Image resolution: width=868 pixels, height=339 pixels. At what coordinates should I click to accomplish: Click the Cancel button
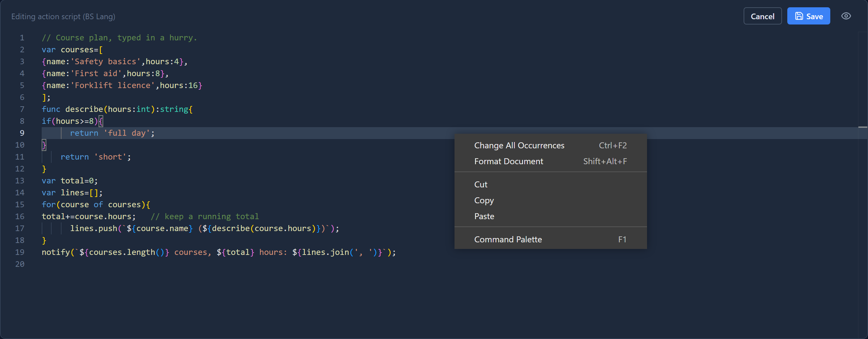(x=762, y=16)
